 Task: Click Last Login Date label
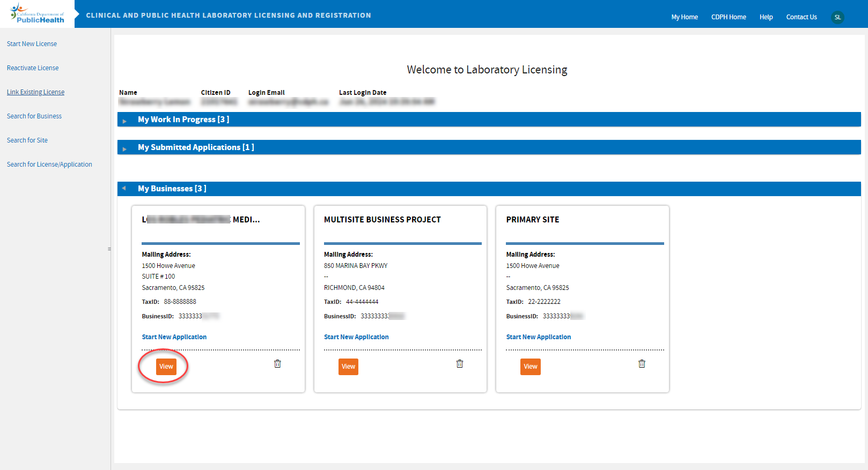(x=363, y=93)
